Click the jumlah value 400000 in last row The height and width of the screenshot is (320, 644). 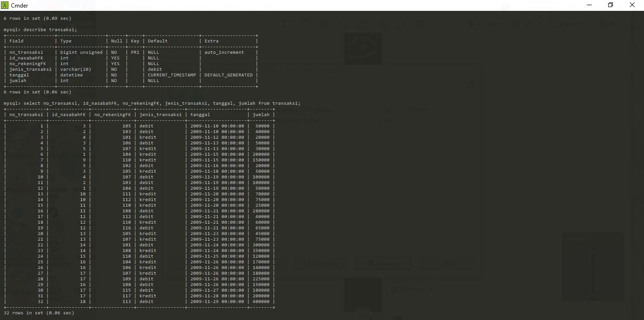click(x=261, y=302)
